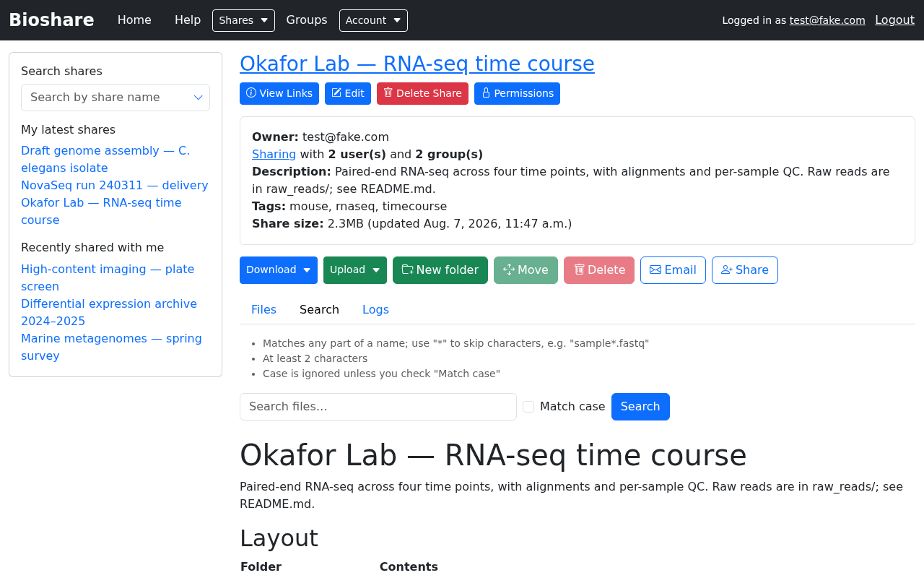The height and width of the screenshot is (578, 924).
Task: Open the Help menu item
Action: pos(188,20)
